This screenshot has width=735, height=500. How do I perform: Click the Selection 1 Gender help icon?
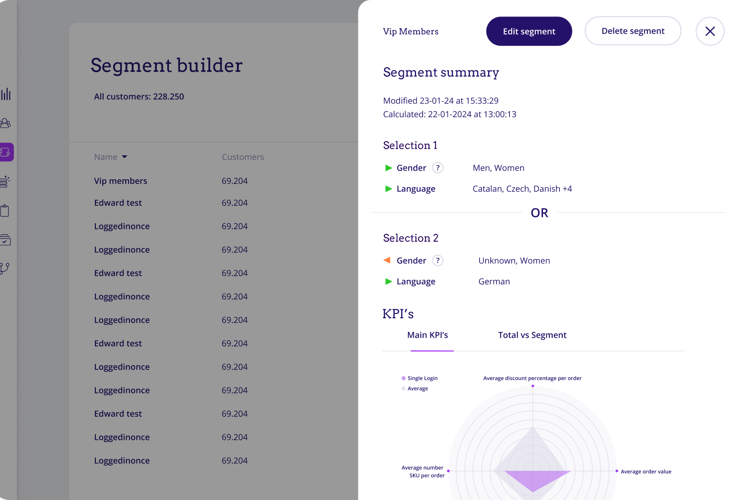[438, 168]
